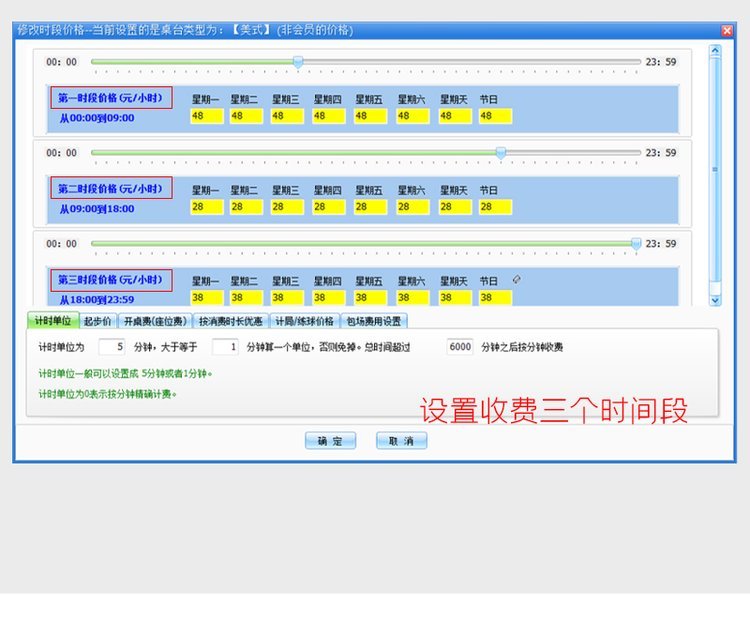Image resolution: width=750 pixels, height=622 pixels.
Task: Edit second period 星期天 price 28
Action: click(455, 207)
